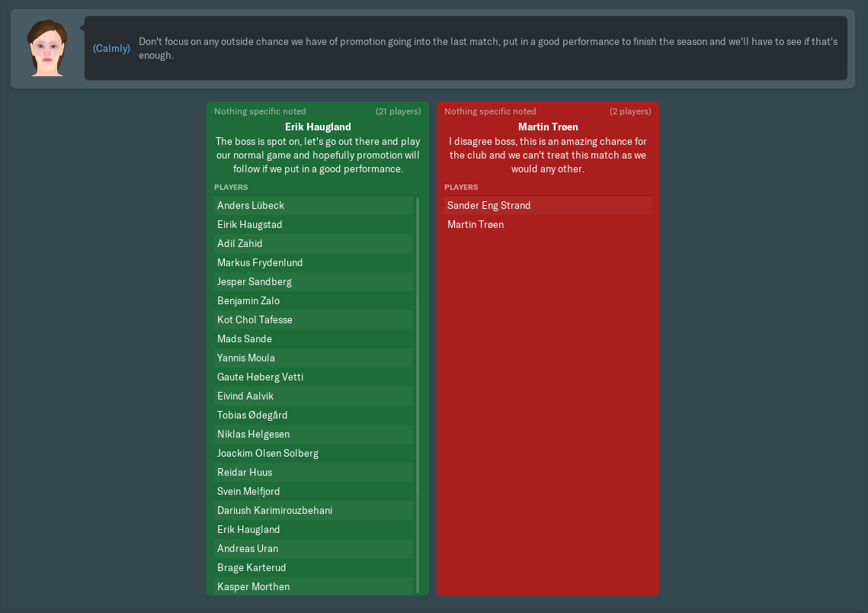Click the manager avatar portrait
The height and width of the screenshot is (613, 868).
point(47,48)
